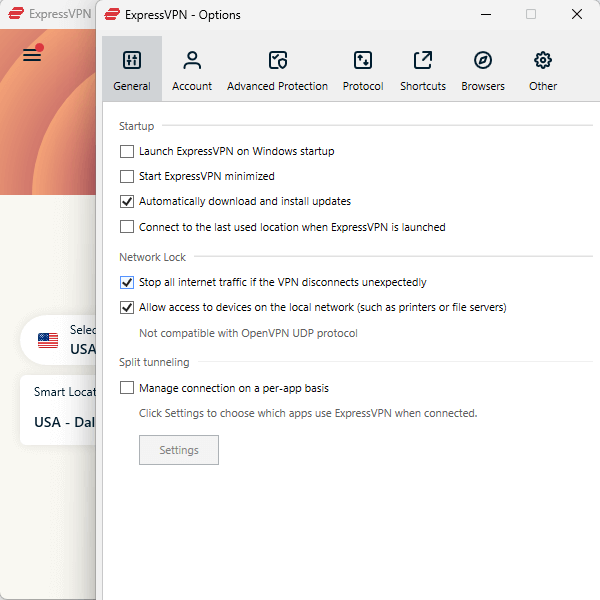Toggle stop all internet traffic checkbox
The height and width of the screenshot is (600, 600).
click(127, 283)
